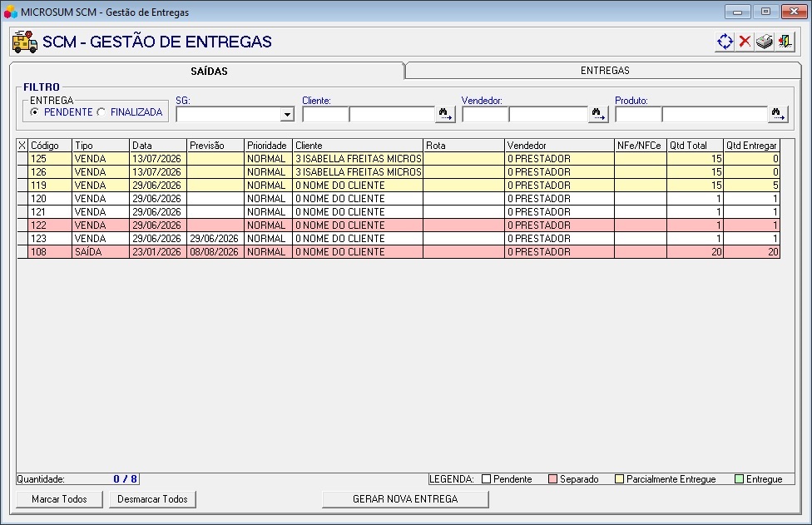Select the PENDENTE radio button
The width and height of the screenshot is (812, 525).
click(34, 112)
